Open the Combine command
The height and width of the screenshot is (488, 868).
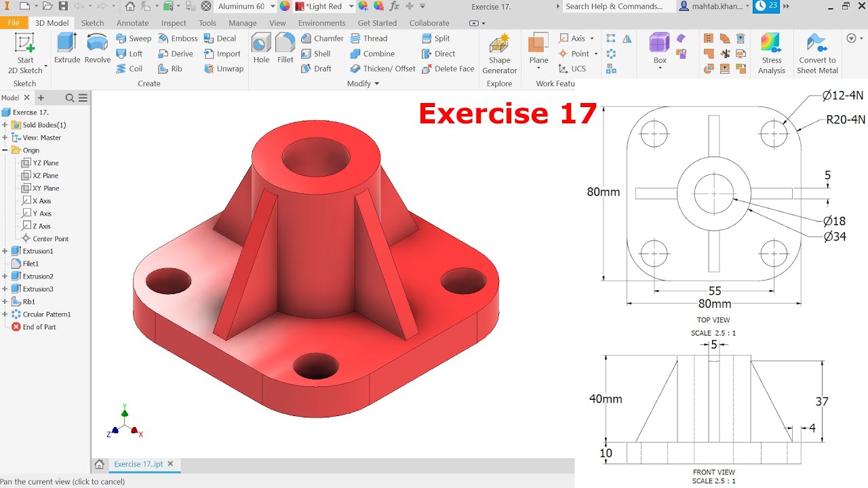(x=372, y=54)
